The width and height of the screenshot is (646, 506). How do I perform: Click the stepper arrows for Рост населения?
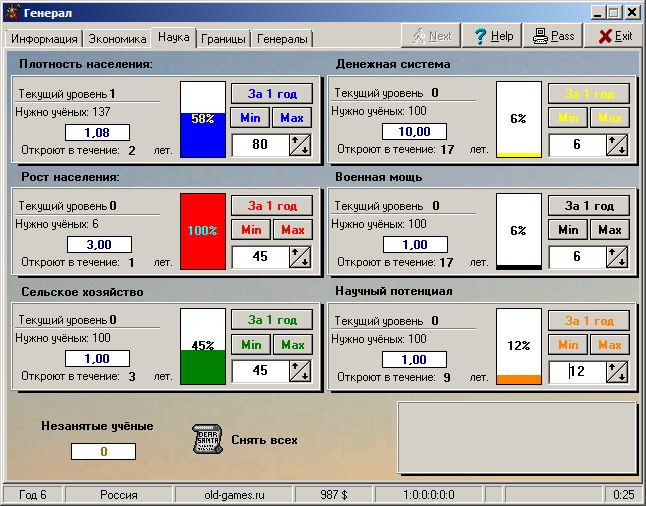coord(300,257)
